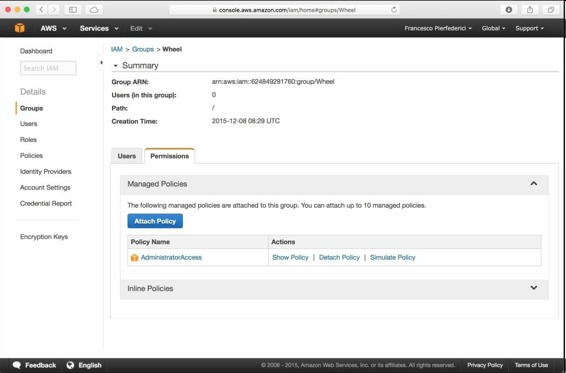Click the IAM breadcrumb link
This screenshot has width=566, height=373.
117,49
